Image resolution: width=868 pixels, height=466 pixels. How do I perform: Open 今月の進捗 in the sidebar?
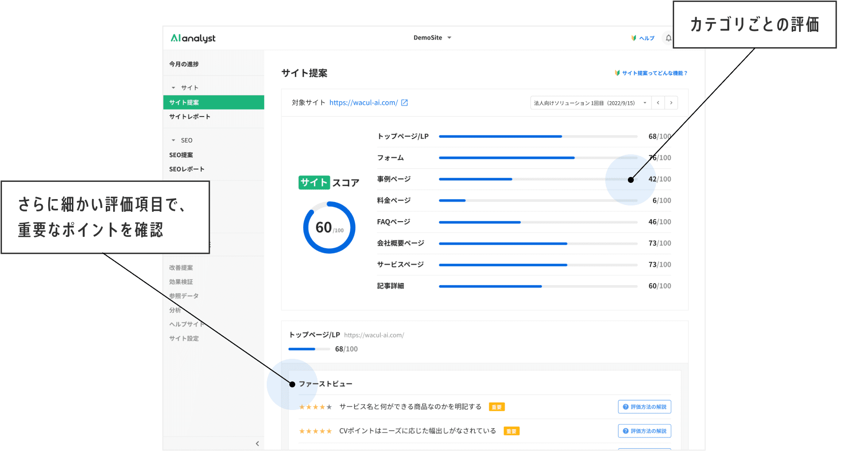[x=184, y=64]
